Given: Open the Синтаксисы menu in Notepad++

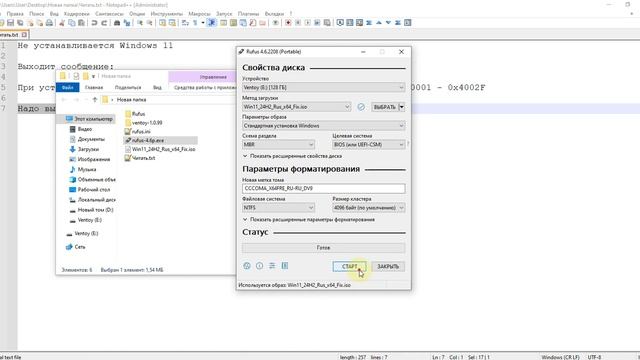Looking at the screenshot, I should [x=109, y=14].
